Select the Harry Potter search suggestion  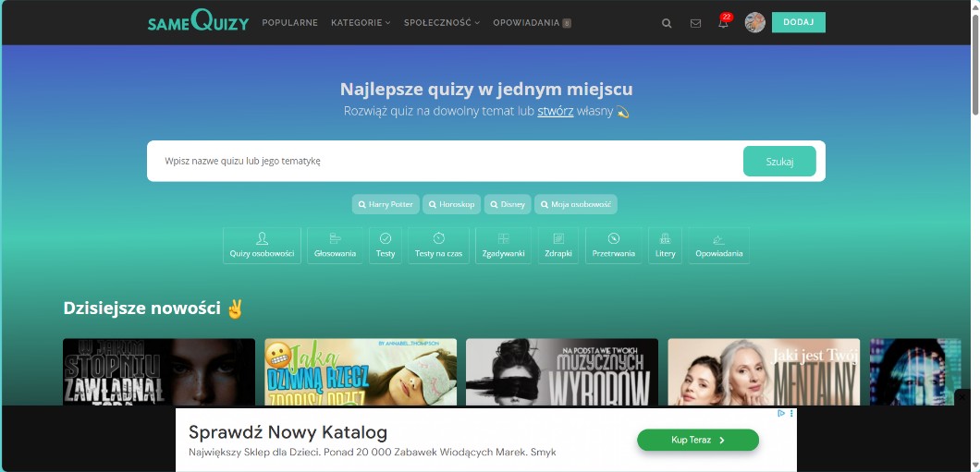click(386, 204)
